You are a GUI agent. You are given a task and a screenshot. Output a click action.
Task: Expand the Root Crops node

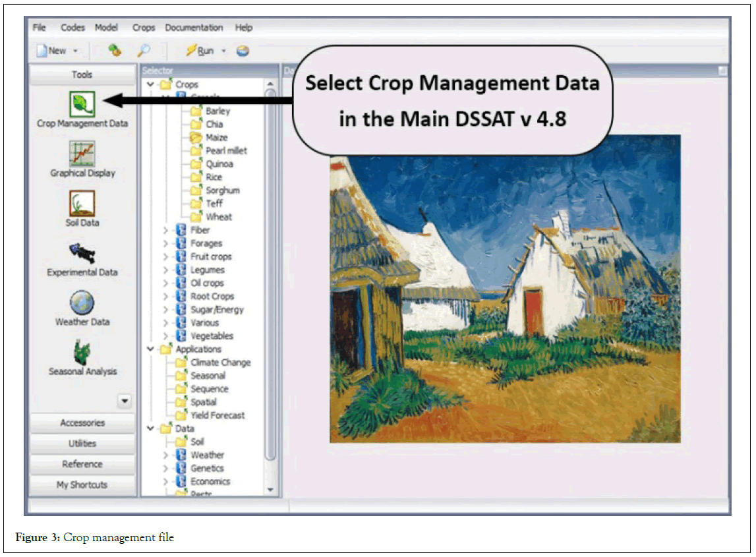(165, 297)
